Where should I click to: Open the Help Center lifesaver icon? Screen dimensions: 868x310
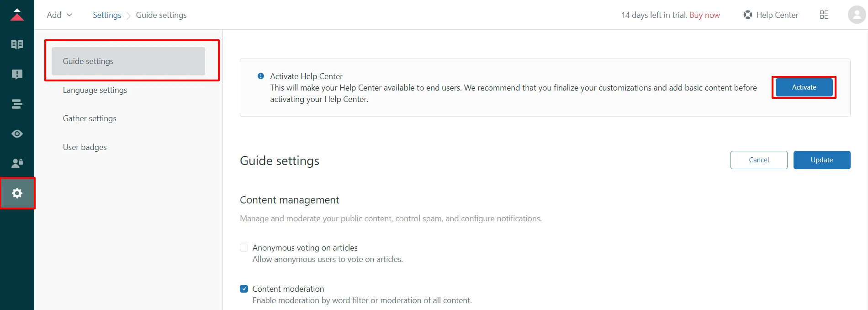point(747,15)
